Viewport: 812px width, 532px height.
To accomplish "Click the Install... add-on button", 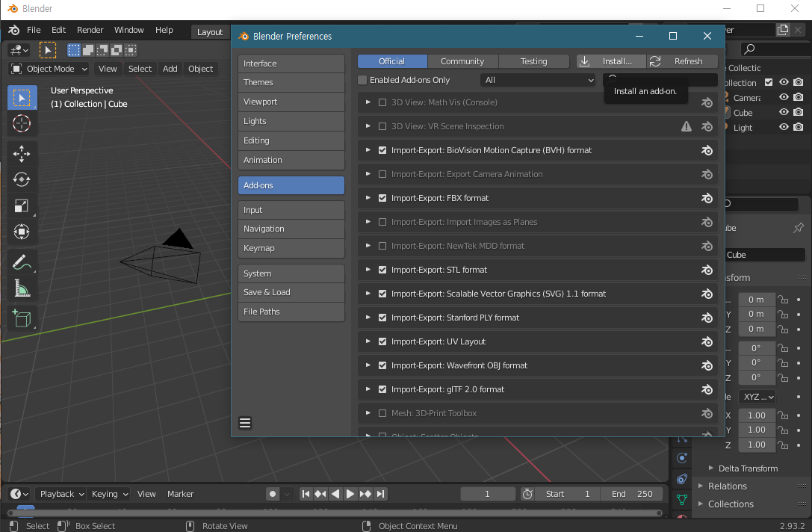I will point(611,62).
